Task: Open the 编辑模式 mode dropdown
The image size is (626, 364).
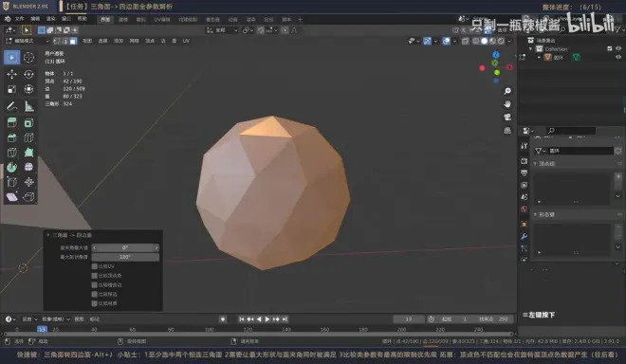Action: 28,41
